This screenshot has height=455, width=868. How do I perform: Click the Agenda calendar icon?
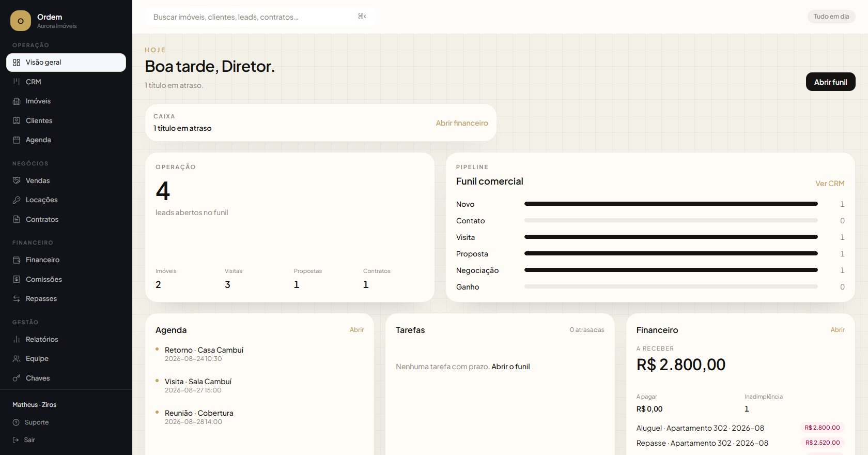tap(17, 140)
